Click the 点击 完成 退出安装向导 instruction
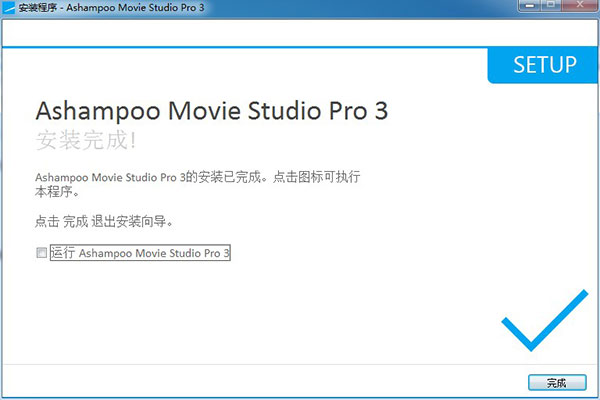The width and height of the screenshot is (600, 400). (x=111, y=221)
